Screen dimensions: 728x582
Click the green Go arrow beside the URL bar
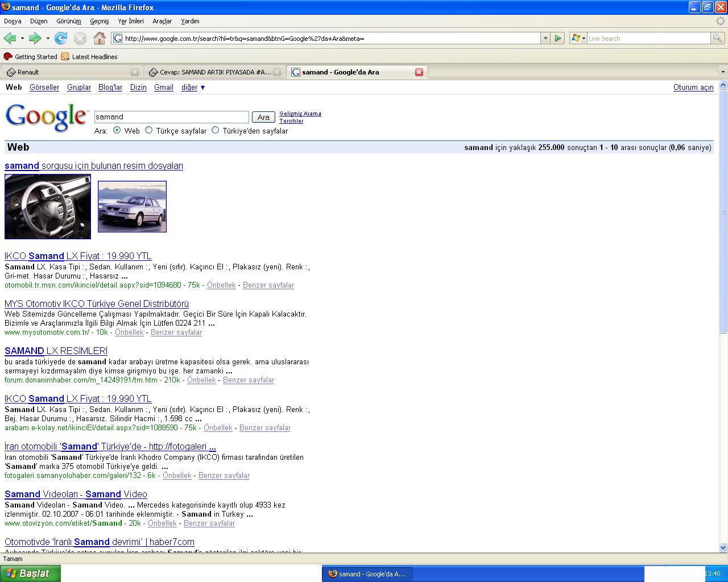(x=558, y=38)
